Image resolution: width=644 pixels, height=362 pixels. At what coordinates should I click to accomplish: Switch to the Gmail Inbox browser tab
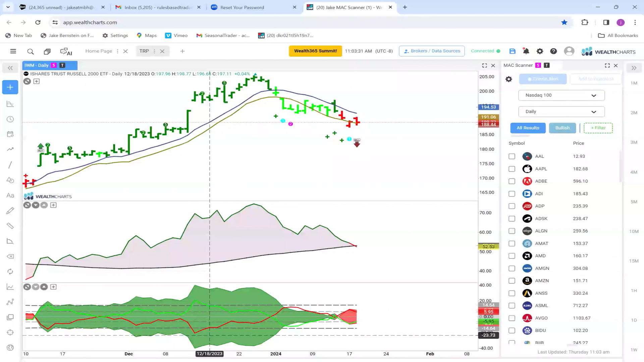158,7
